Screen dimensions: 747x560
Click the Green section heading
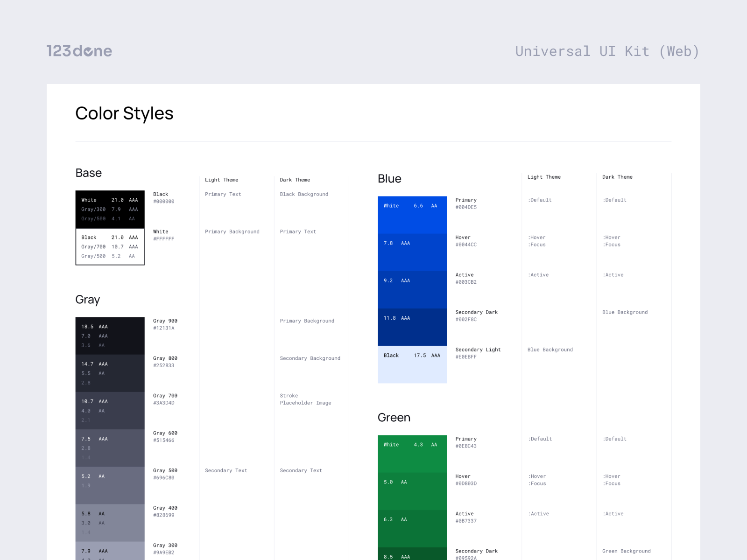click(x=394, y=418)
